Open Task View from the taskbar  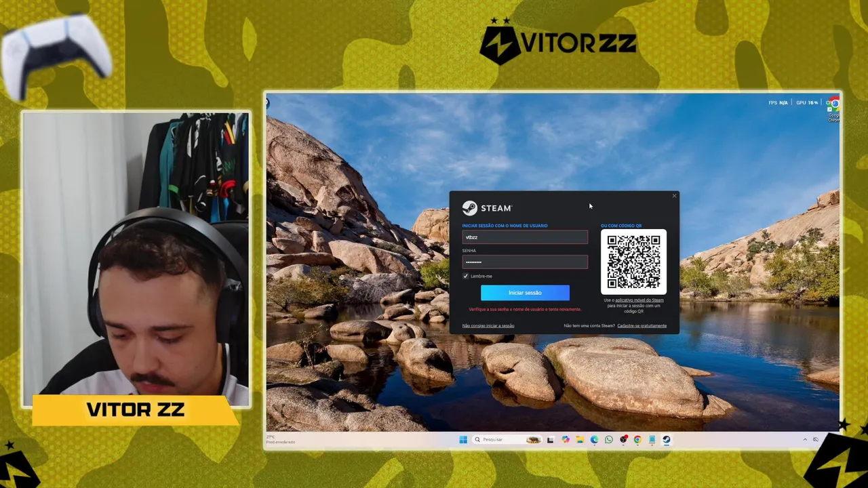coord(550,440)
